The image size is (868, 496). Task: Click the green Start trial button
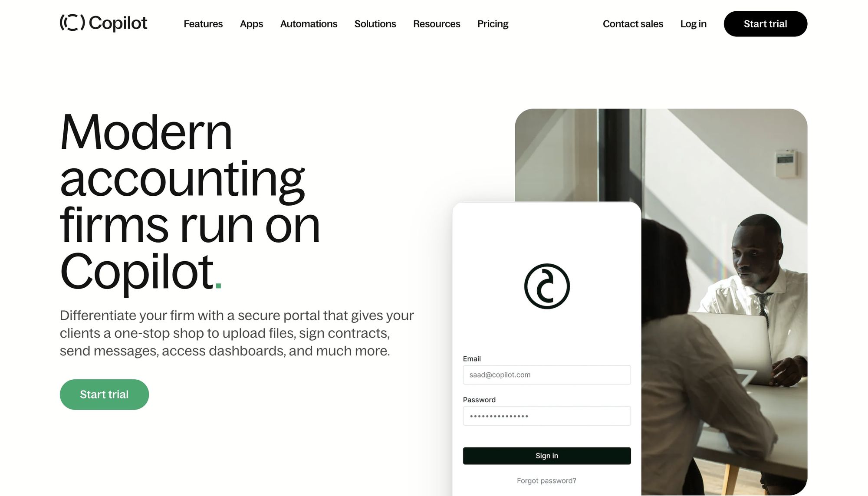pos(104,394)
